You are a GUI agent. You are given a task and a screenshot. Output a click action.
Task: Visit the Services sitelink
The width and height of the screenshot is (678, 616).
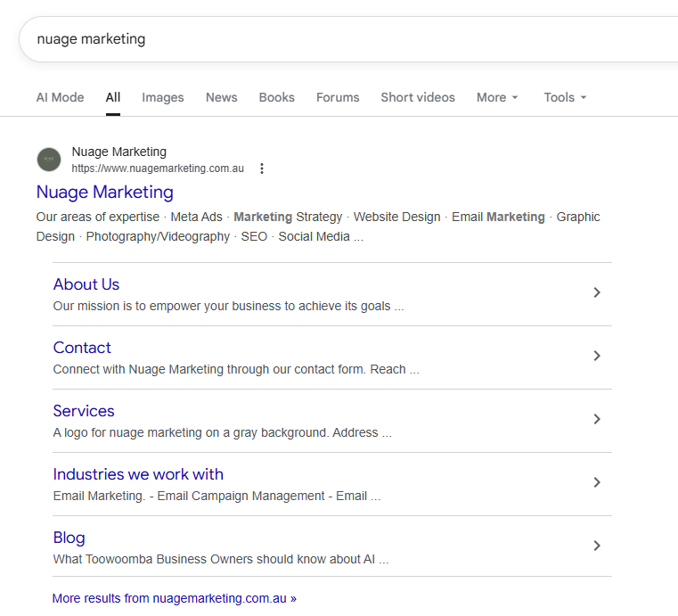pyautogui.click(x=84, y=411)
